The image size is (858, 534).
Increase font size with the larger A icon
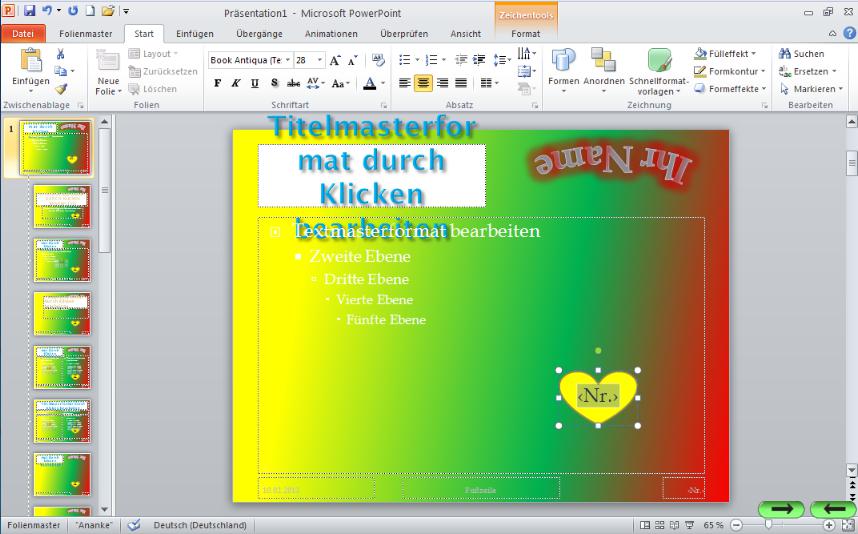click(335, 60)
